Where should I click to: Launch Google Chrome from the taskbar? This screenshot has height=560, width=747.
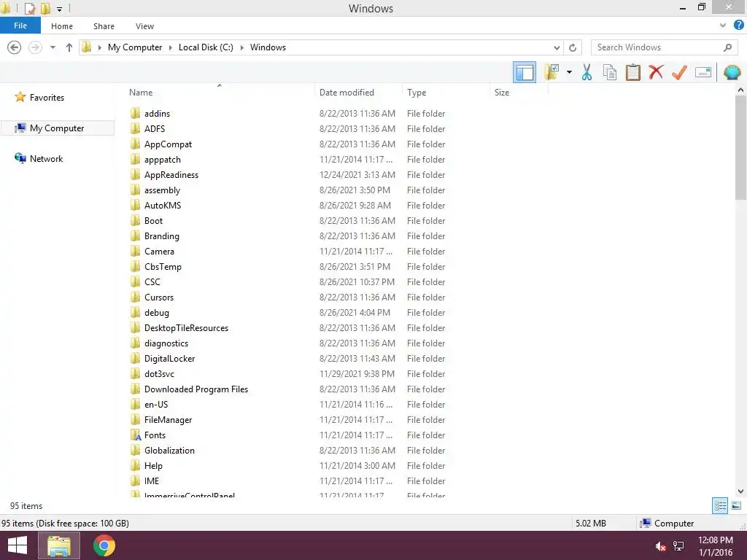point(104,545)
